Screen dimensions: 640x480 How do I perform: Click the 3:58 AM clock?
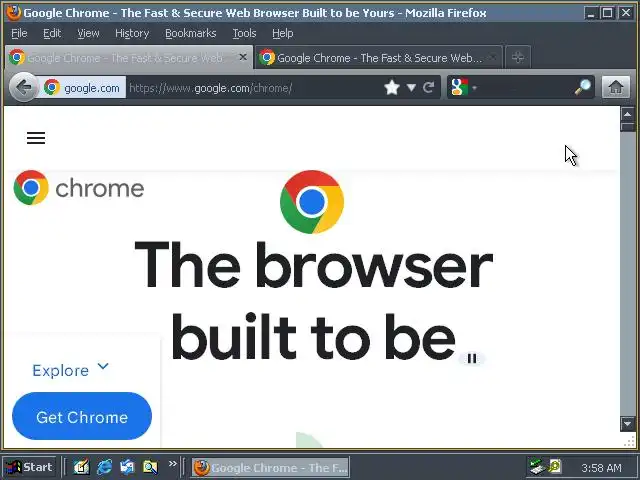pos(601,468)
